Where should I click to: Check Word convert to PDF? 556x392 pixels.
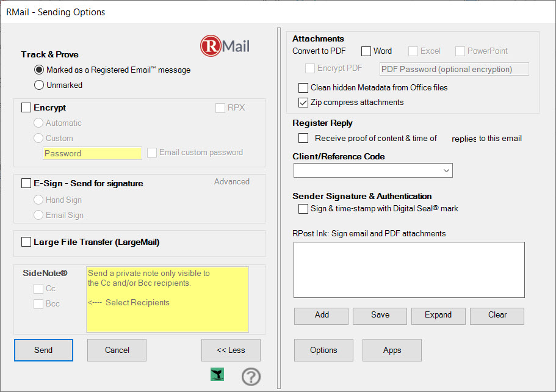click(x=366, y=51)
